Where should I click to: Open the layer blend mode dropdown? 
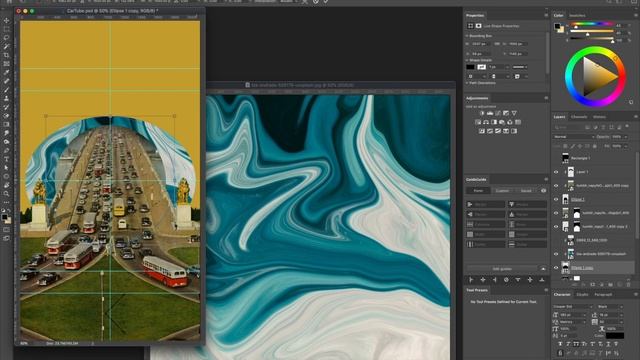pyautogui.click(x=573, y=137)
